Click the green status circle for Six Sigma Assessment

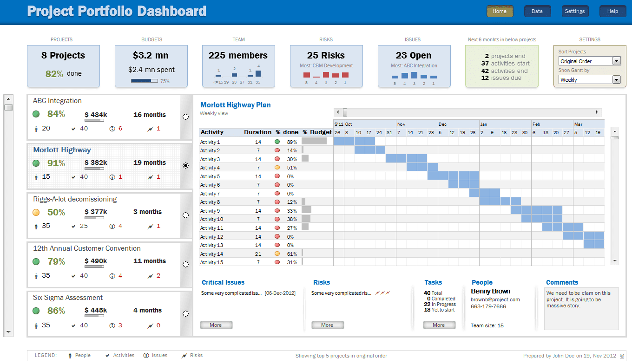click(x=36, y=311)
